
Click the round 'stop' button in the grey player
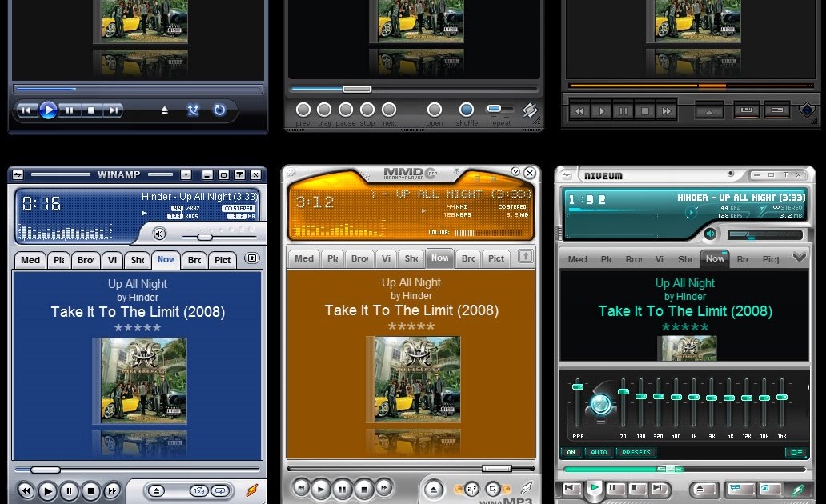coord(367,110)
